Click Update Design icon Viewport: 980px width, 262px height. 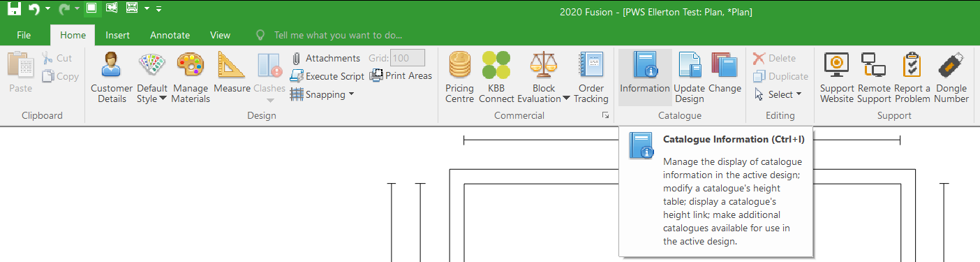tap(690, 78)
